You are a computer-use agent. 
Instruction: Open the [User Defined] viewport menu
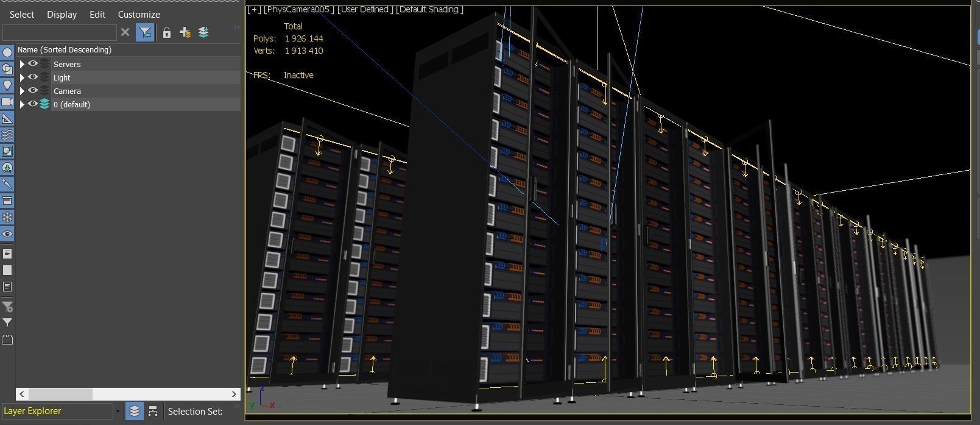click(x=365, y=9)
